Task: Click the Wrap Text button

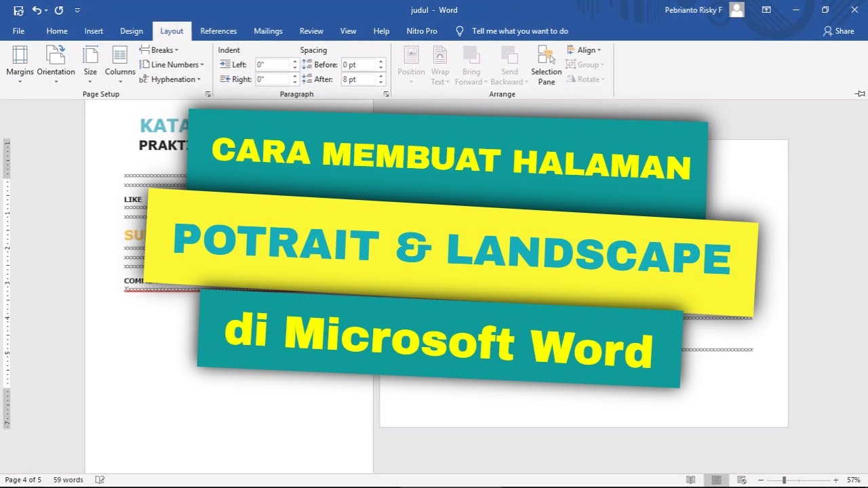Action: (x=440, y=65)
